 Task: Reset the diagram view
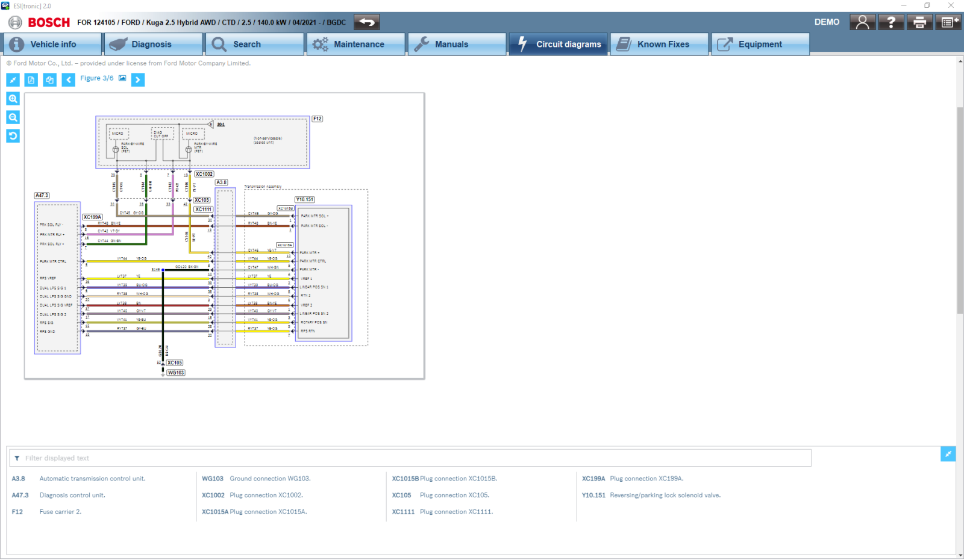(13, 136)
